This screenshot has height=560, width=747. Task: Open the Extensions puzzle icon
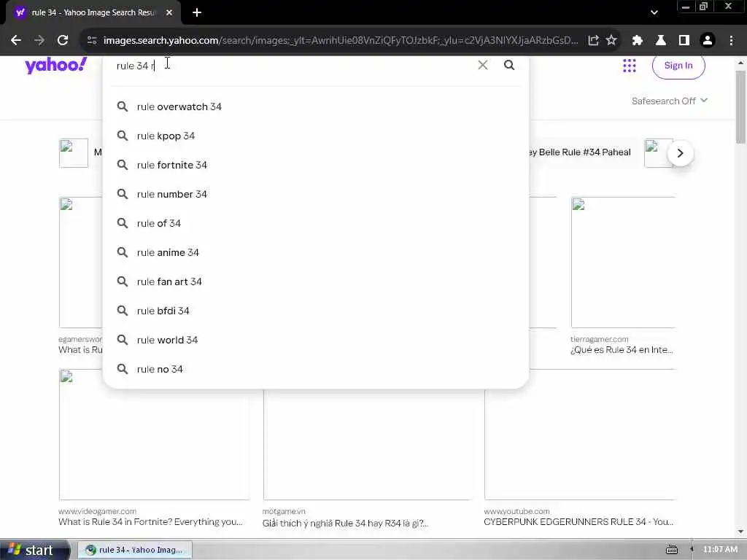[637, 41]
